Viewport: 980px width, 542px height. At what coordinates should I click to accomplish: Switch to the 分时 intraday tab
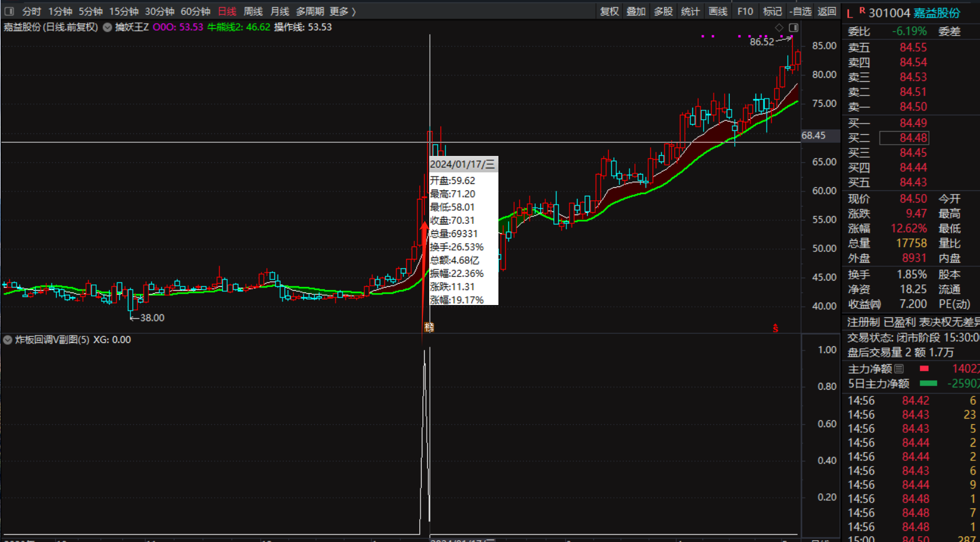[31, 11]
